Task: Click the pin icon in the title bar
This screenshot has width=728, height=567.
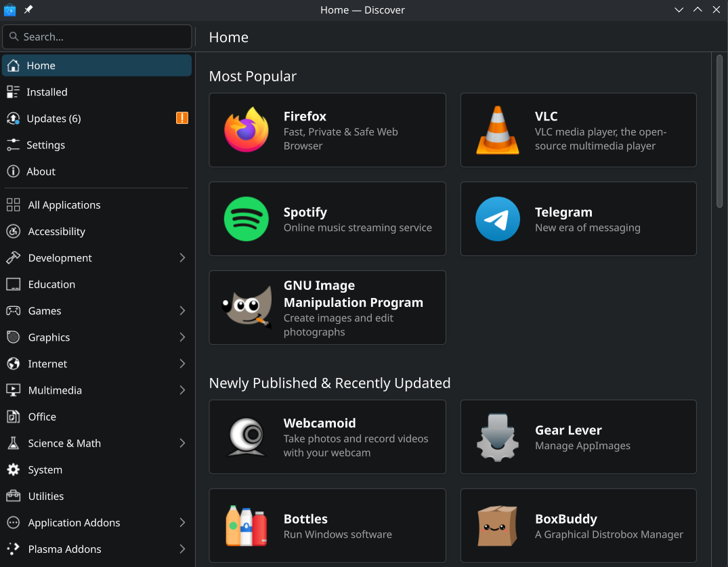Action: tap(27, 9)
